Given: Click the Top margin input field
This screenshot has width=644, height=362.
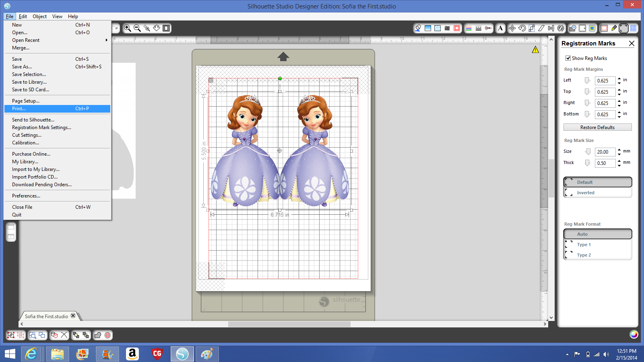Looking at the screenshot, I should [605, 92].
